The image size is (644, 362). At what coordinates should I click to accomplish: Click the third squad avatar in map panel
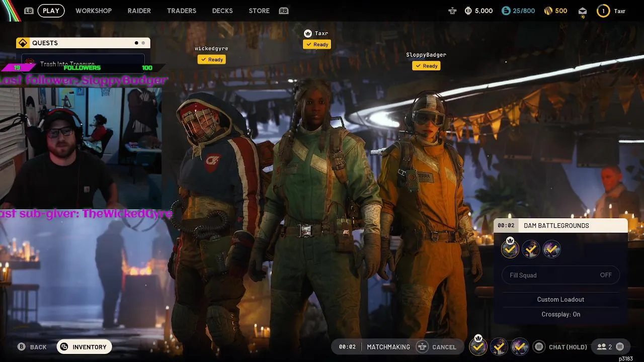551,249
